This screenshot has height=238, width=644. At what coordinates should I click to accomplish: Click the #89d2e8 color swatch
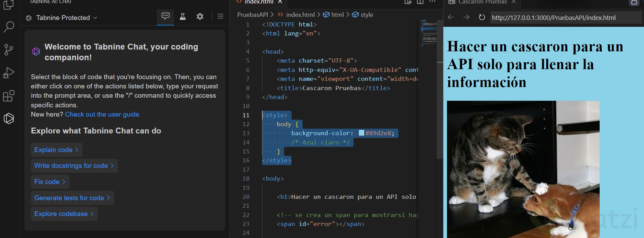[361, 133]
